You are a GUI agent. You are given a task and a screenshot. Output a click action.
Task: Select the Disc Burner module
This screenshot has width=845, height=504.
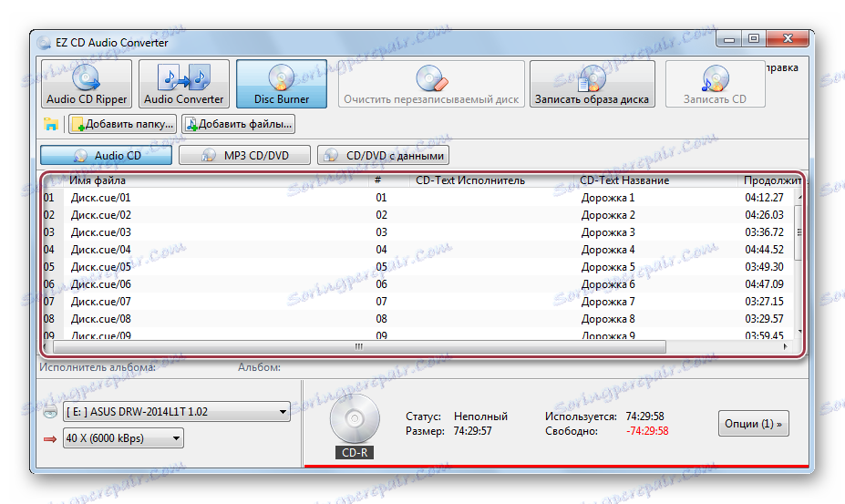(x=282, y=84)
